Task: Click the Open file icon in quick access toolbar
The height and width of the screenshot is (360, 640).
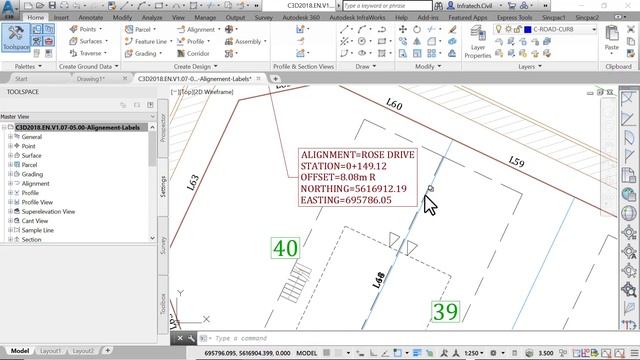Action: point(40,5)
